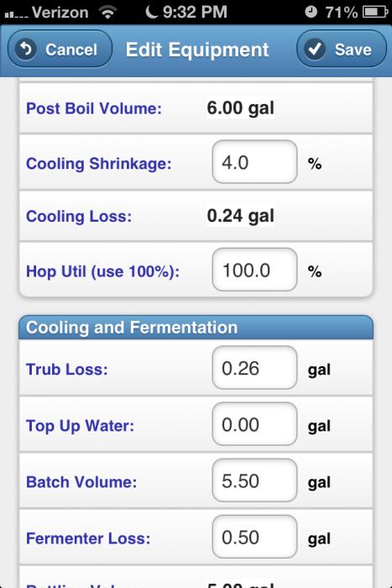The width and height of the screenshot is (392, 588).
Task: Click the Save button
Action: click(342, 49)
